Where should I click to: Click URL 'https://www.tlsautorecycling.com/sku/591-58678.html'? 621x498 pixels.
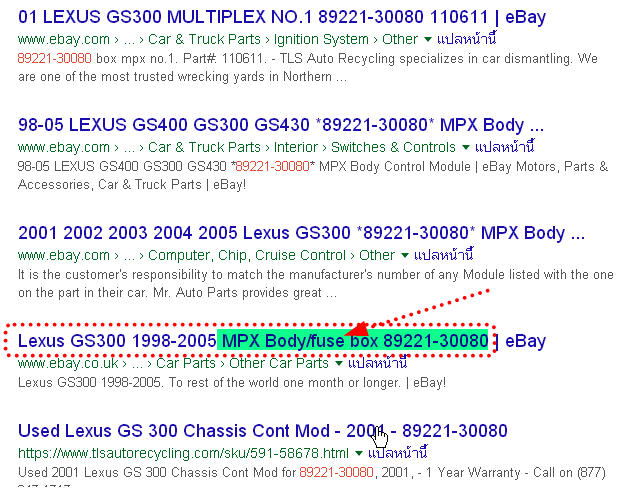(183, 453)
